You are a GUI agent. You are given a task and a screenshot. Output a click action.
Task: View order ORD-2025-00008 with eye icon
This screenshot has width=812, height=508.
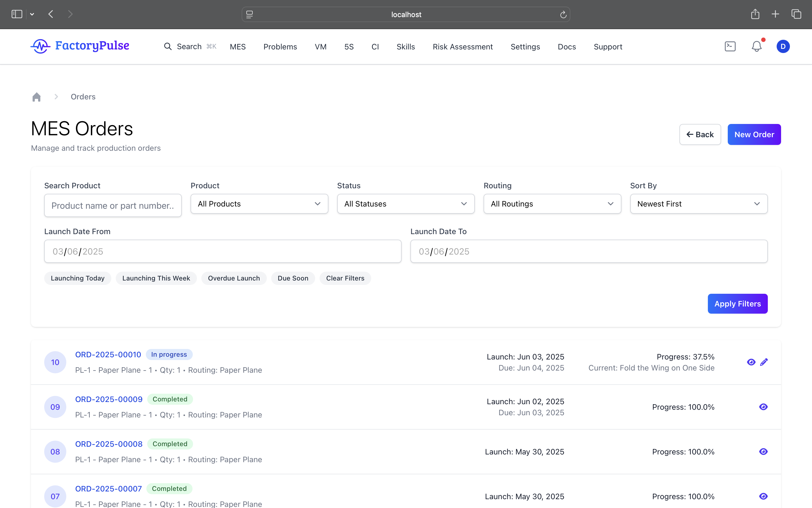[763, 451]
